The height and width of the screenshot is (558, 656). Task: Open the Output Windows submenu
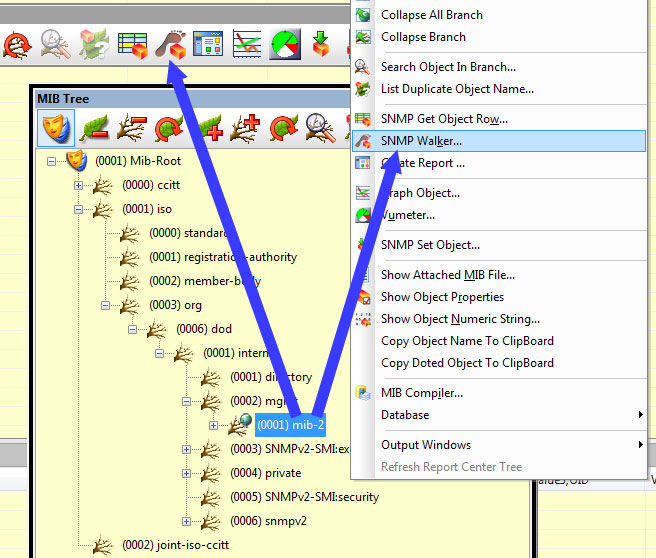[499, 445]
